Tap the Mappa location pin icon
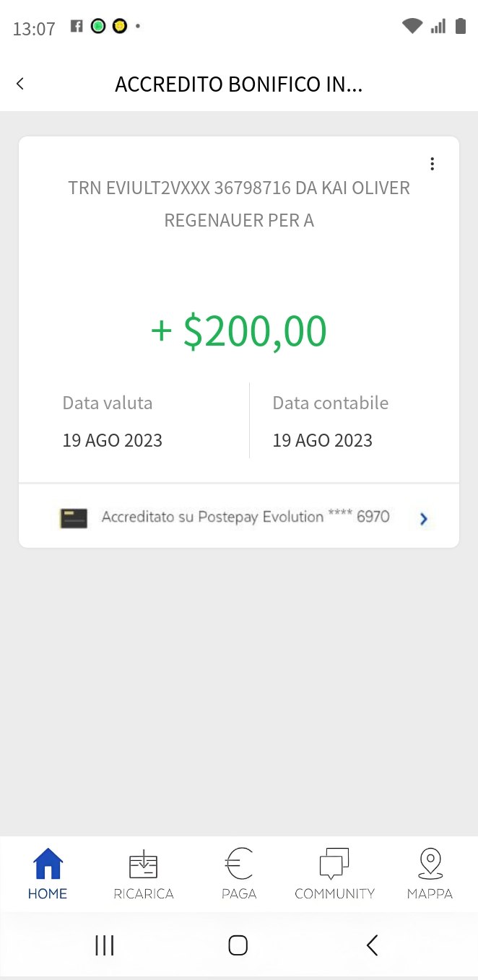 coord(430,863)
